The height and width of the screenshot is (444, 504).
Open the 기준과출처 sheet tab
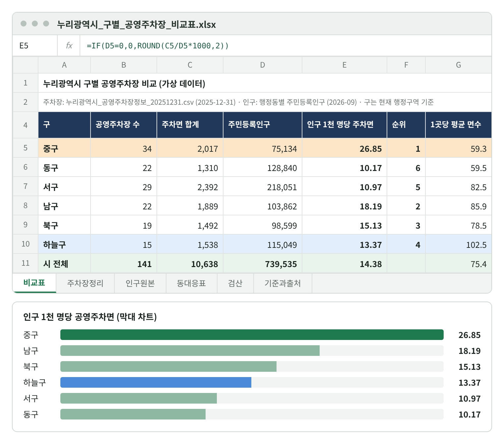[x=283, y=283]
